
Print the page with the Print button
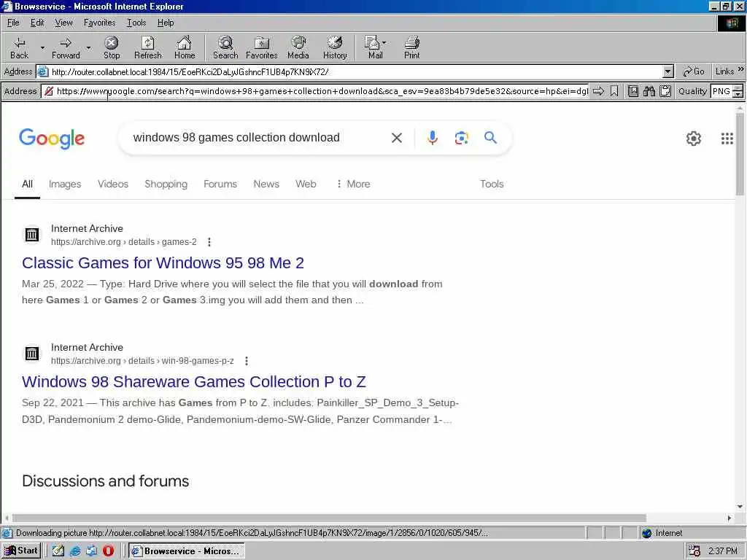pos(412,48)
